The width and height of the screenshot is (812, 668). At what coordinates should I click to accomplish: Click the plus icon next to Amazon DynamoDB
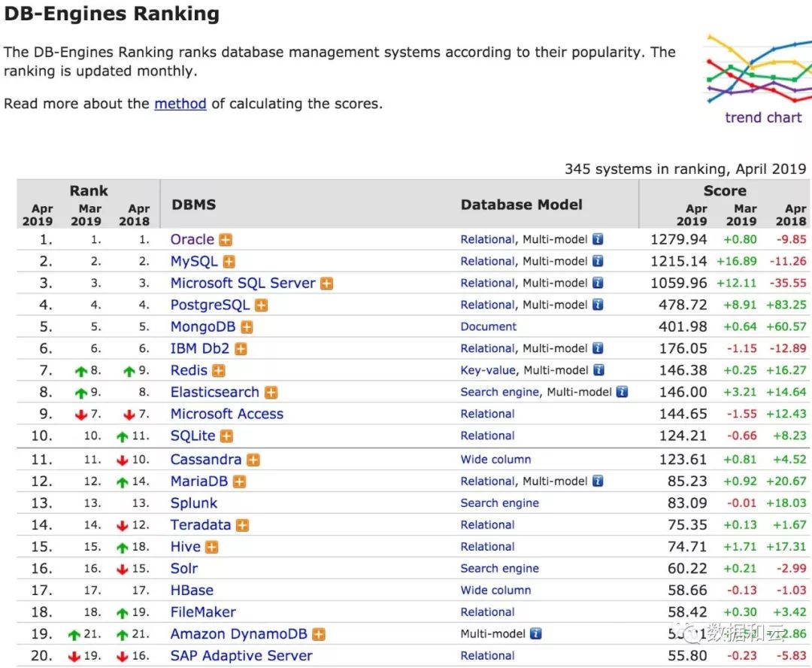319,635
